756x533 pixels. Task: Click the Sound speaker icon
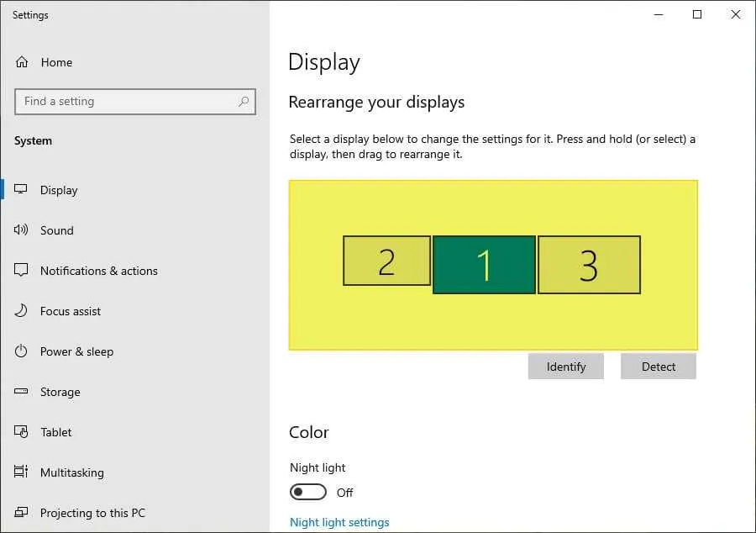point(21,230)
